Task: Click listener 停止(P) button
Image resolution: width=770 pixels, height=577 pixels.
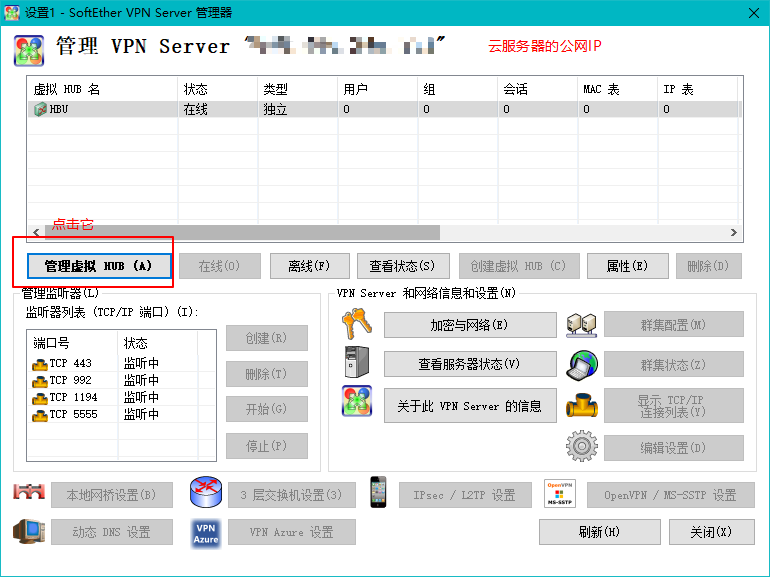Action: [x=267, y=446]
